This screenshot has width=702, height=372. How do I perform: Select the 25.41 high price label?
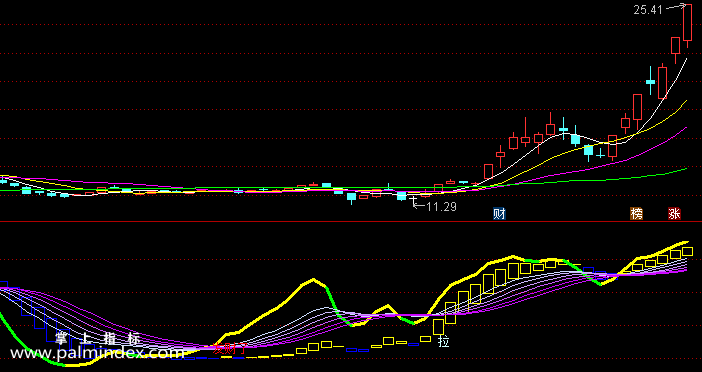[647, 9]
